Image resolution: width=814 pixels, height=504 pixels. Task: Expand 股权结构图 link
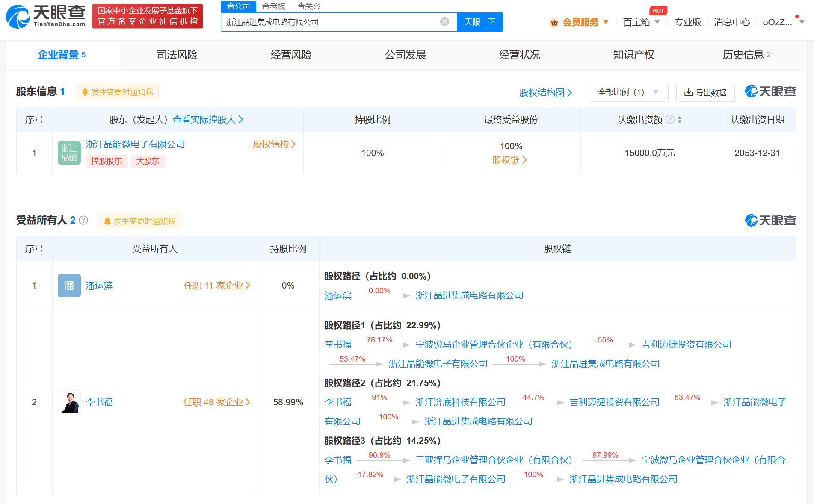545,93
